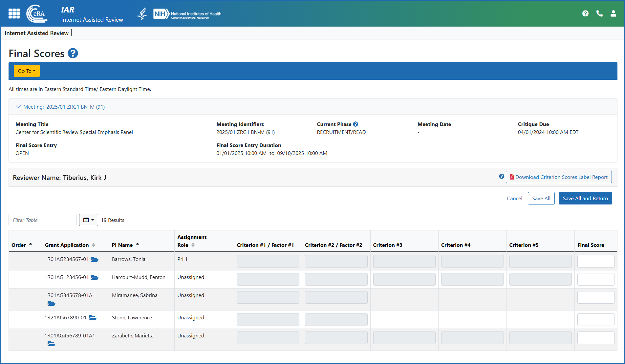Screen dimensions: 625x364
Task: Click the 19 Results count text
Action: [x=113, y=220]
